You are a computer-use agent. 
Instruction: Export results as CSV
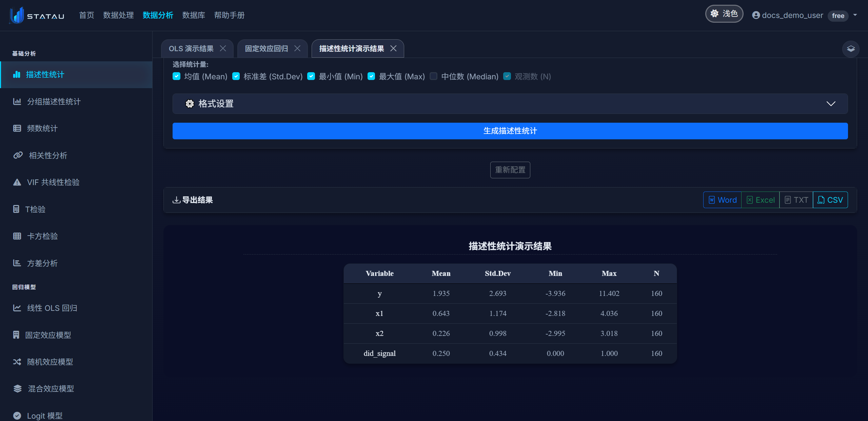coord(830,200)
